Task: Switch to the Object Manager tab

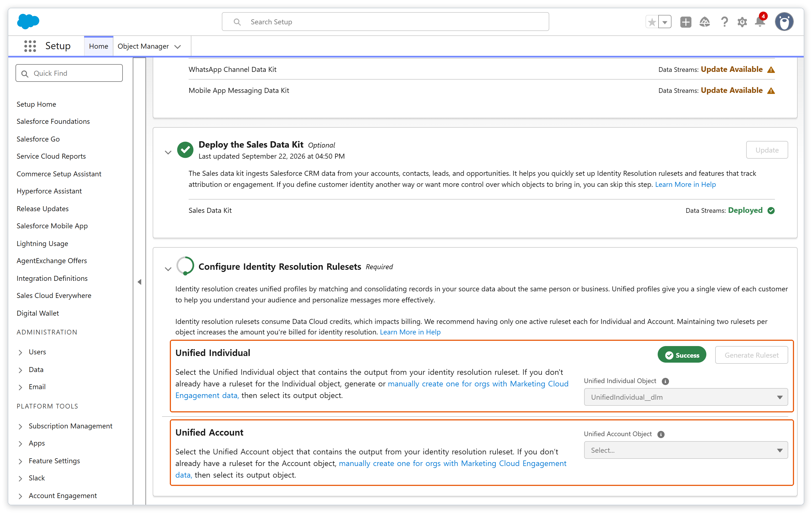Action: pyautogui.click(x=143, y=46)
